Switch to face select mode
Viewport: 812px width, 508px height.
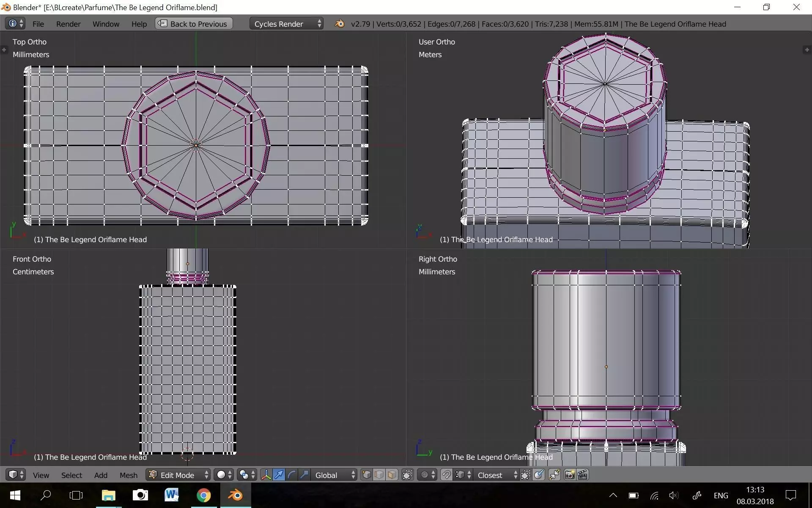pos(392,475)
